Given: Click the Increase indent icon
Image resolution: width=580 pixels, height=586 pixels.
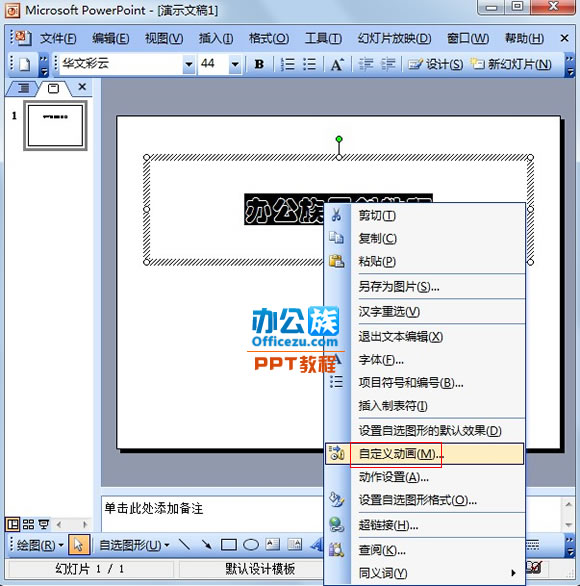Looking at the screenshot, I should click(388, 65).
